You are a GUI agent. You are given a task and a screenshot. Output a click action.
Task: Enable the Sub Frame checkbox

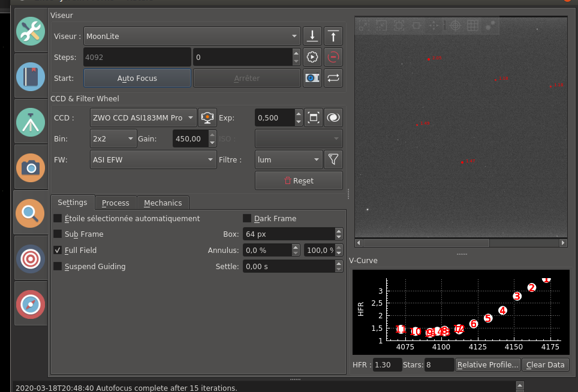58,234
